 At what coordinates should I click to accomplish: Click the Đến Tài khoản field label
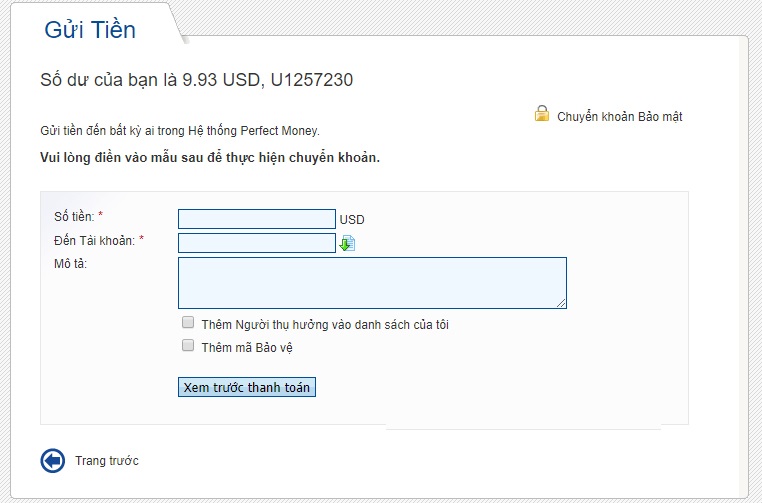pyautogui.click(x=94, y=240)
